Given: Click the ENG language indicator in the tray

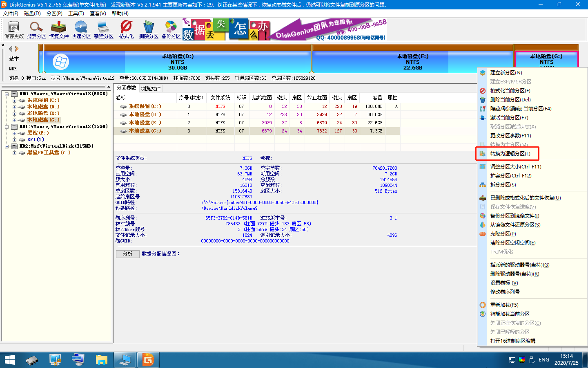Looking at the screenshot, I should (x=543, y=360).
